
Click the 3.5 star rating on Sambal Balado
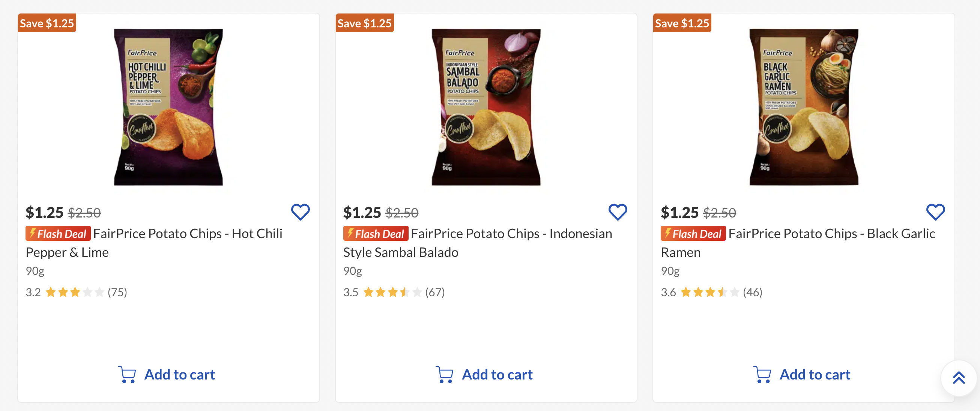tap(392, 292)
